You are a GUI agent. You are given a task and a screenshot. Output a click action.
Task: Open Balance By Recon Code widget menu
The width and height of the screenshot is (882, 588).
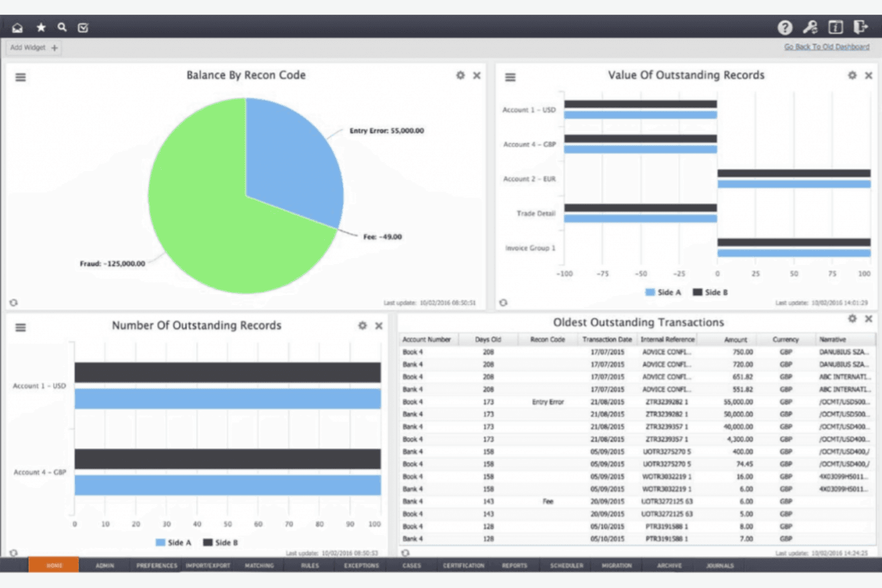coord(20,77)
